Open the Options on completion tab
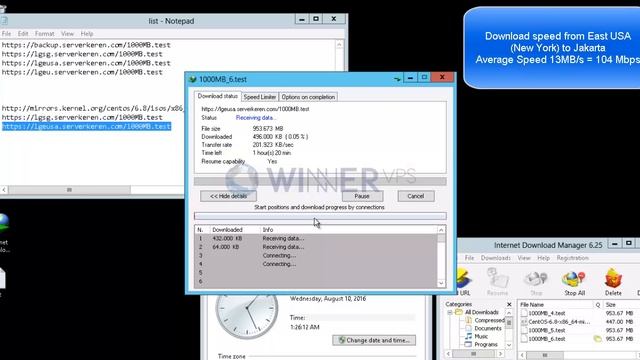The height and width of the screenshot is (360, 640). [308, 97]
